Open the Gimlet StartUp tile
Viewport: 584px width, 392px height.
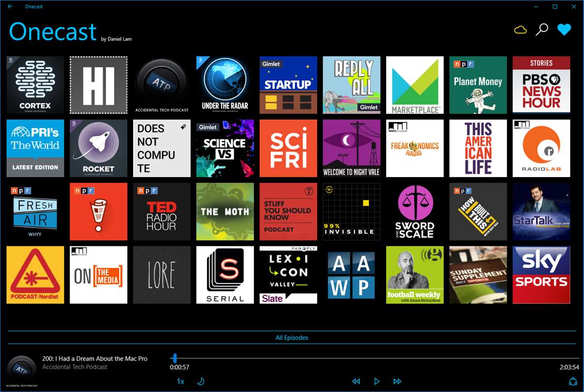[x=288, y=85]
